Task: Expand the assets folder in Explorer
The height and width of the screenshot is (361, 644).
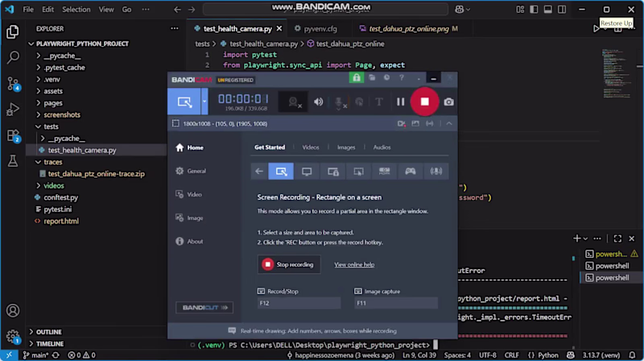Action: pyautogui.click(x=53, y=91)
